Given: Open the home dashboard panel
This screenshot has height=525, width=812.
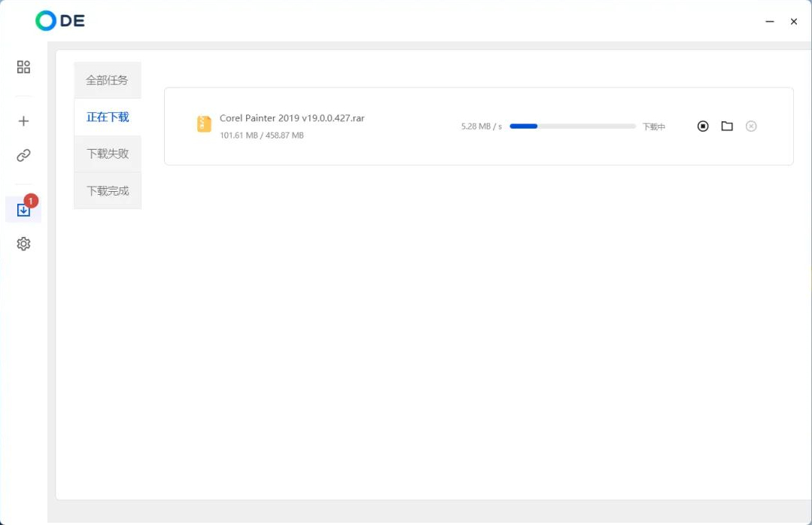Looking at the screenshot, I should 23,67.
